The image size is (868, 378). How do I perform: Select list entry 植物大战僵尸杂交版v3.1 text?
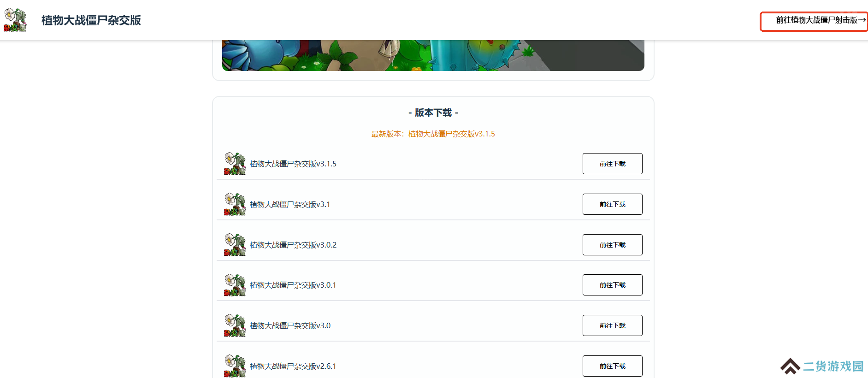[290, 204]
